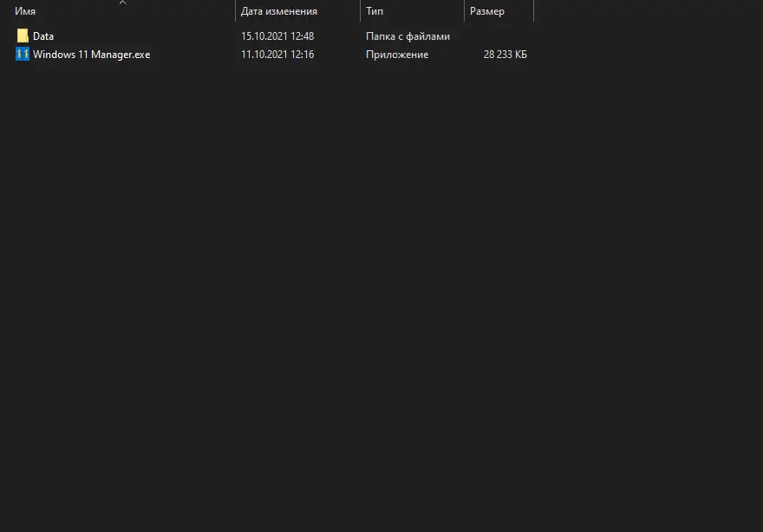
Task: Click the date 15.10.2021 12:48
Action: [277, 36]
